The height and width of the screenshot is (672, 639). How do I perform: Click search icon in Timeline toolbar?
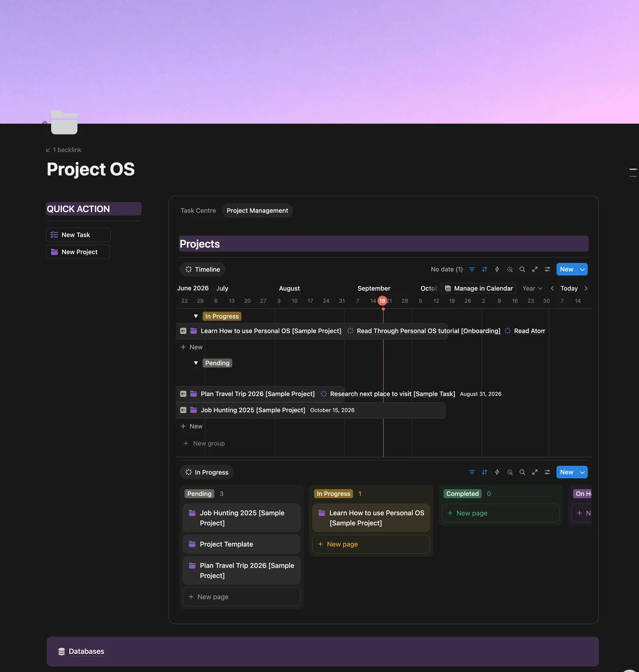click(x=522, y=269)
